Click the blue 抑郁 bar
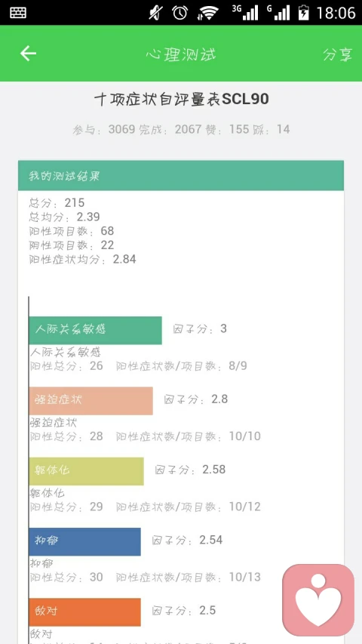362x644 pixels. point(85,541)
